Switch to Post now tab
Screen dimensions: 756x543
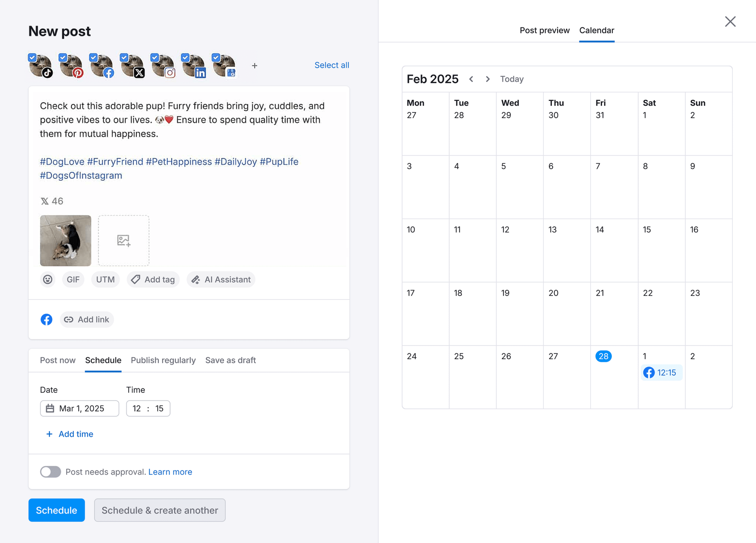click(x=58, y=360)
